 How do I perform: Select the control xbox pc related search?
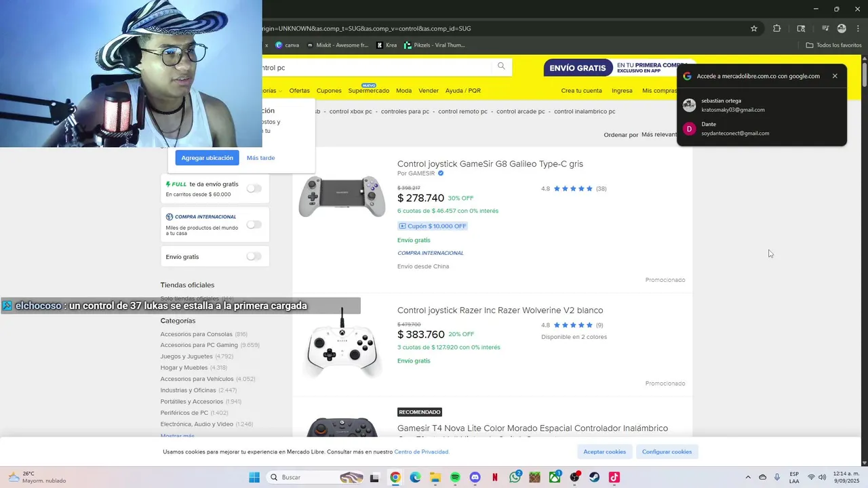click(x=351, y=111)
